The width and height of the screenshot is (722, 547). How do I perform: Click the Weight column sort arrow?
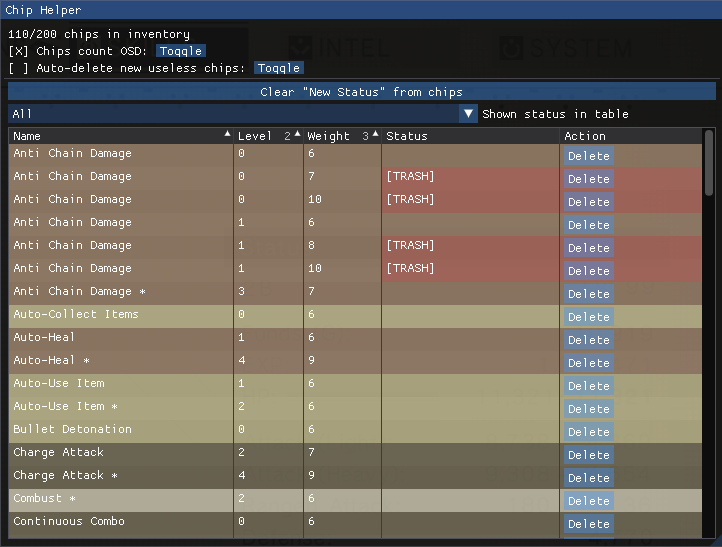375,134
